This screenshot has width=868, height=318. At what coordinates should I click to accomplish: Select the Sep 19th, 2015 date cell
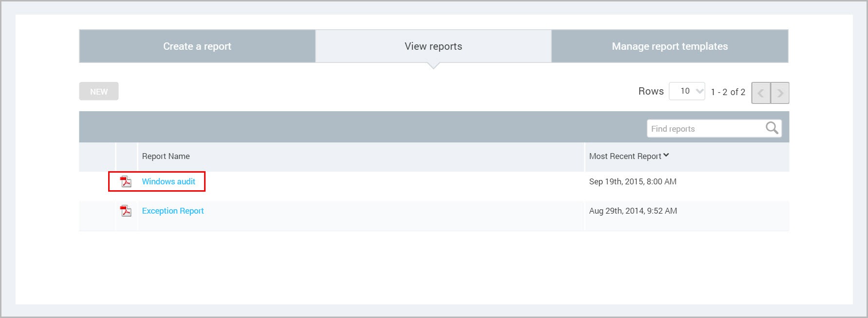point(633,181)
